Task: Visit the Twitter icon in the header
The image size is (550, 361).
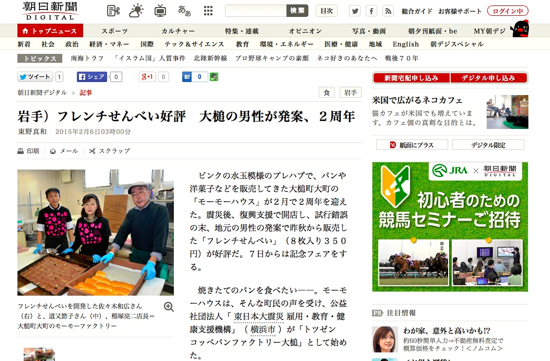Action: pyautogui.click(x=355, y=11)
